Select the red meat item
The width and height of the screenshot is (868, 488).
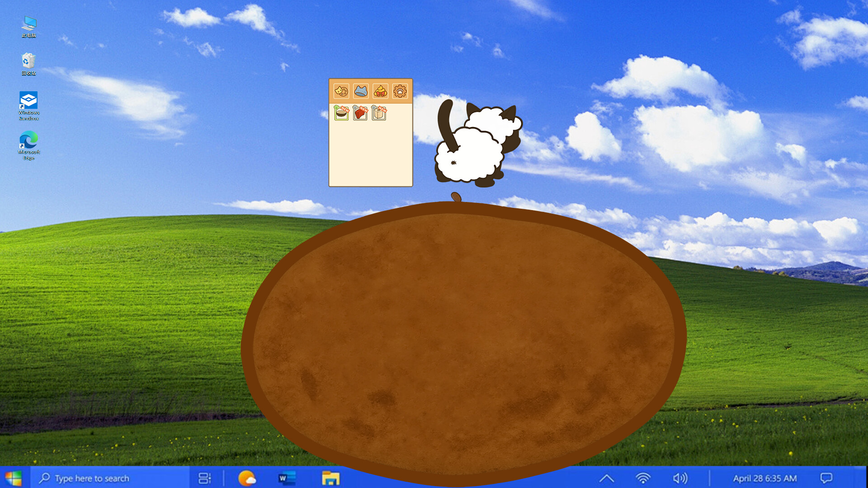[x=360, y=114]
